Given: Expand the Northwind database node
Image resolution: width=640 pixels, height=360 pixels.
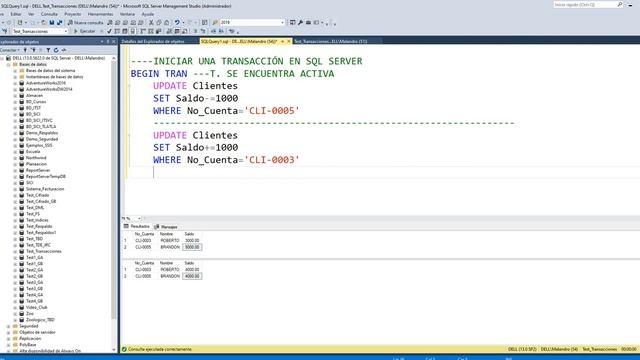Looking at the screenshot, I should pyautogui.click(x=15, y=158).
